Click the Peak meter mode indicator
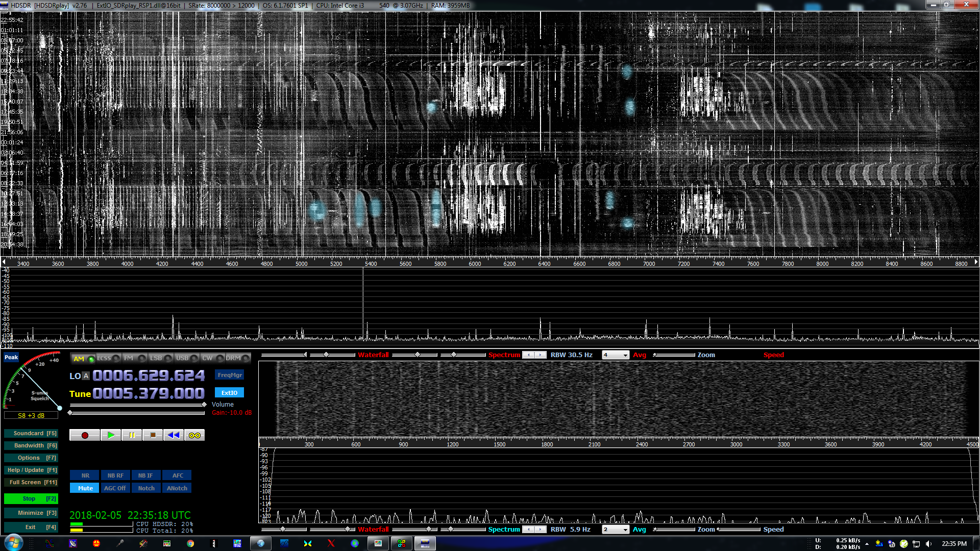The height and width of the screenshot is (551, 980). [11, 357]
